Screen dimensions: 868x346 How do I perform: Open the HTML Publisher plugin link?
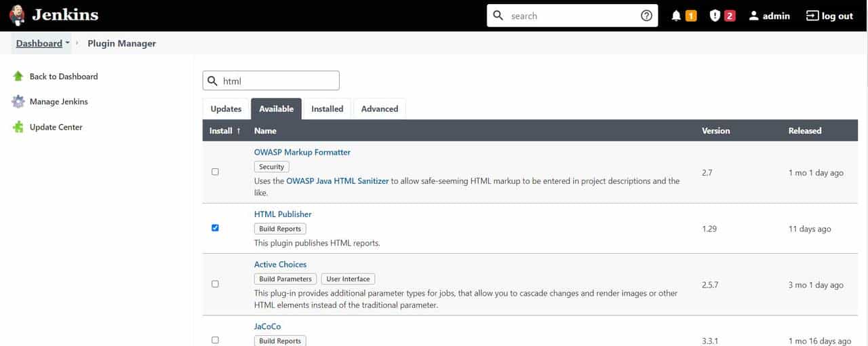pyautogui.click(x=283, y=214)
